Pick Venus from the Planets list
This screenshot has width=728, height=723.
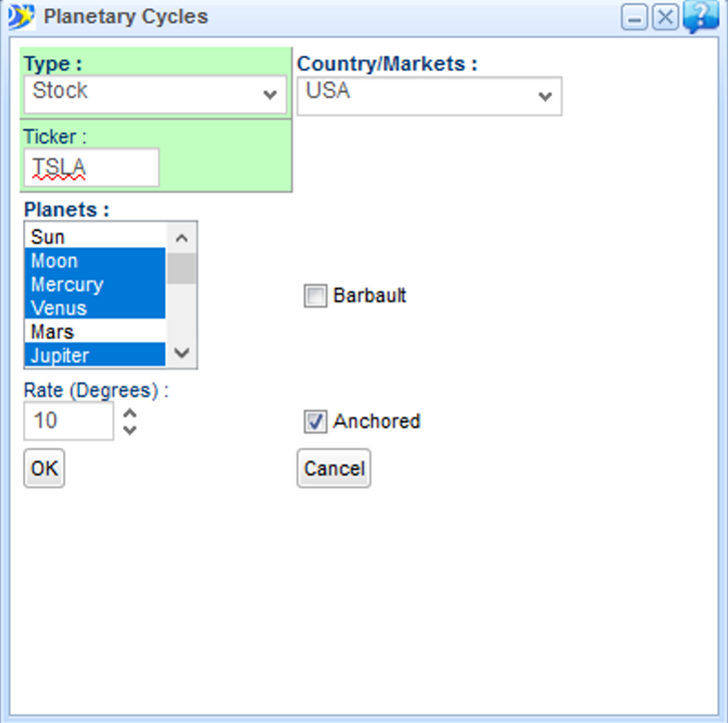(x=95, y=308)
